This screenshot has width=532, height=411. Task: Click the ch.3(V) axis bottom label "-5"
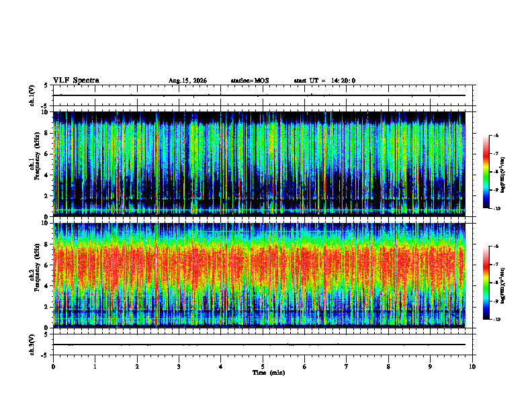tap(44, 355)
